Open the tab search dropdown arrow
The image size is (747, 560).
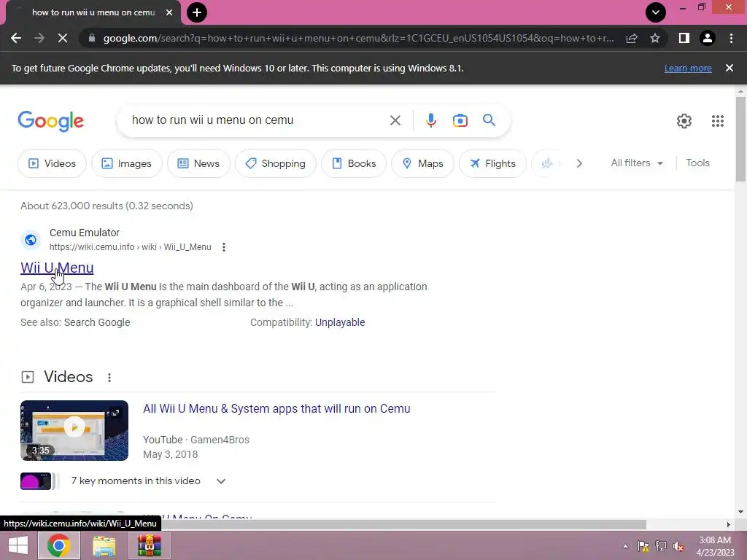(656, 12)
